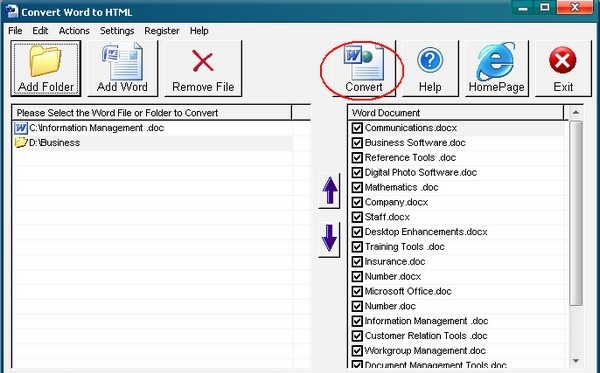This screenshot has height=373, width=600.
Task: Select the Information Management .doc row in document list
Action: click(457, 321)
